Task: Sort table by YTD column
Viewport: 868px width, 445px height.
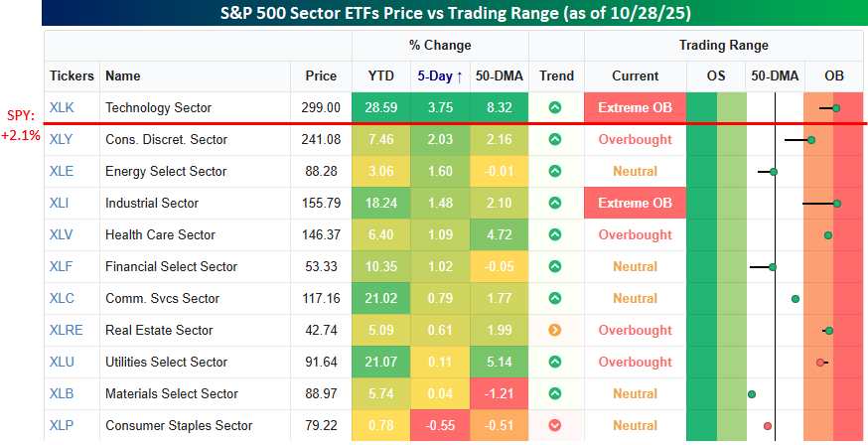Action: click(380, 75)
